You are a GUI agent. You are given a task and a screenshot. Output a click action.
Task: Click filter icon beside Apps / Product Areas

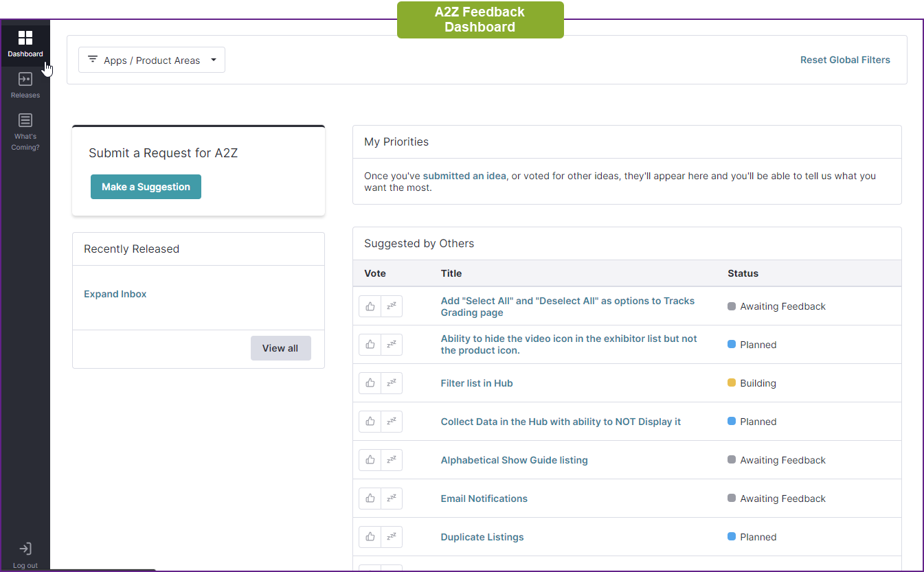93,60
